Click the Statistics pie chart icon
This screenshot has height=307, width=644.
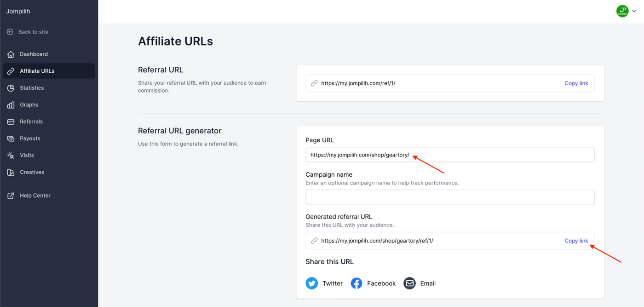coord(11,88)
